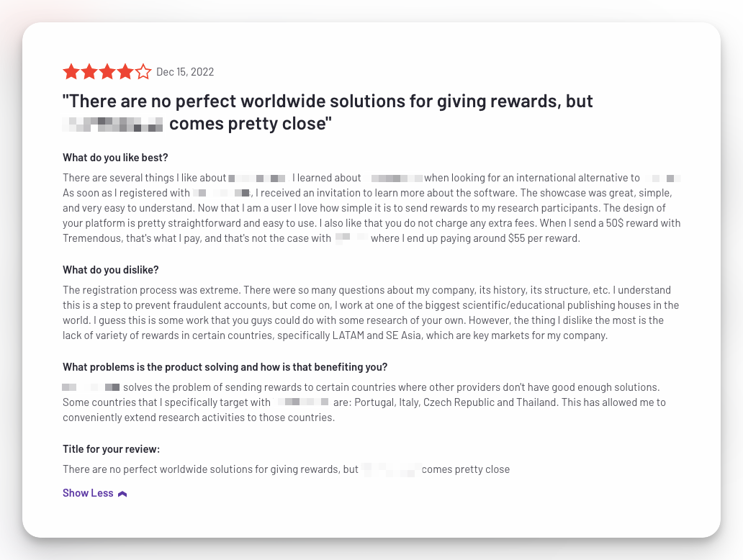The height and width of the screenshot is (560, 743).
Task: Click the pixelated product name in headline
Action: pos(113,124)
